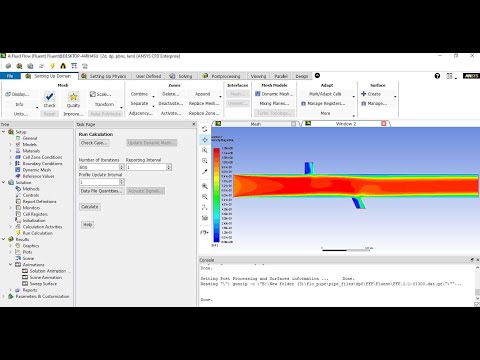
Task: Switch to Viewing ribbon tab
Action: pyautogui.click(x=258, y=76)
